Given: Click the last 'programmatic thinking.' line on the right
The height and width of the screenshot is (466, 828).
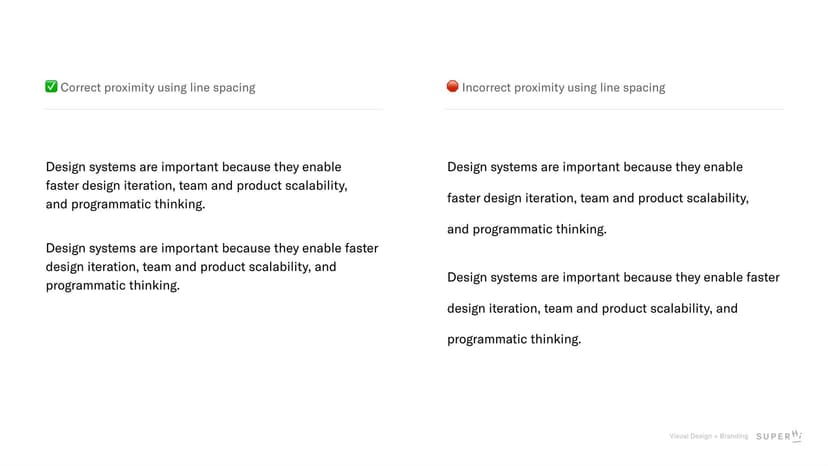Looking at the screenshot, I should [513, 339].
